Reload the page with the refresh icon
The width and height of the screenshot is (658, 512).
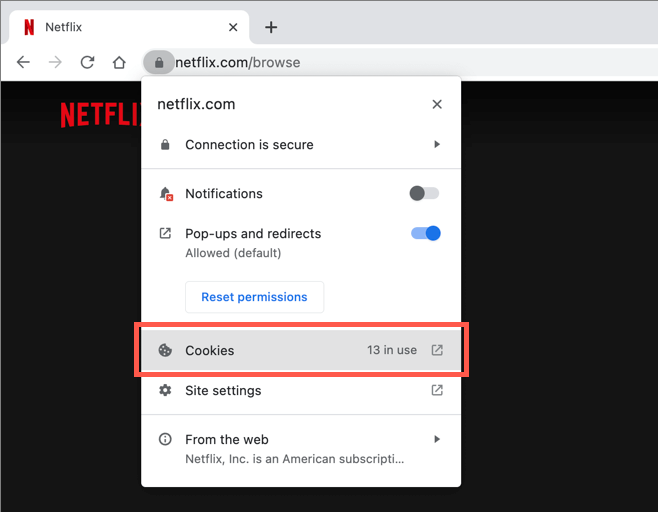tap(87, 63)
